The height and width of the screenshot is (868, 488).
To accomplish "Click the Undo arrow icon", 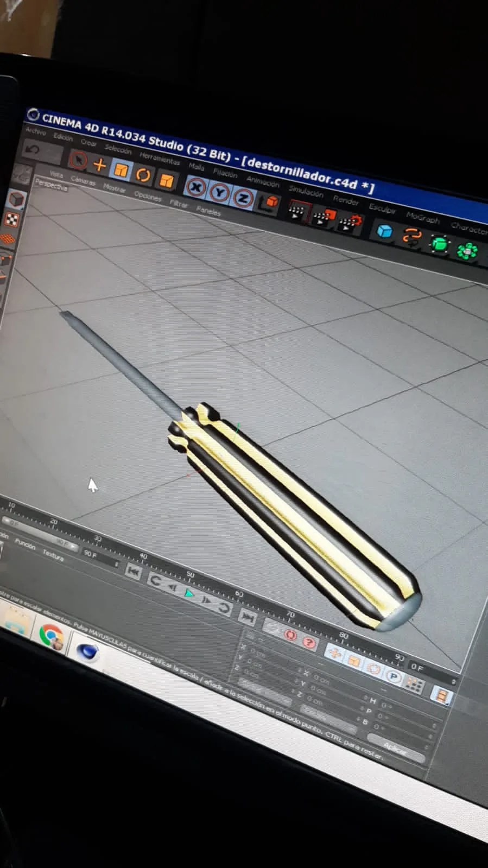I will [32, 149].
